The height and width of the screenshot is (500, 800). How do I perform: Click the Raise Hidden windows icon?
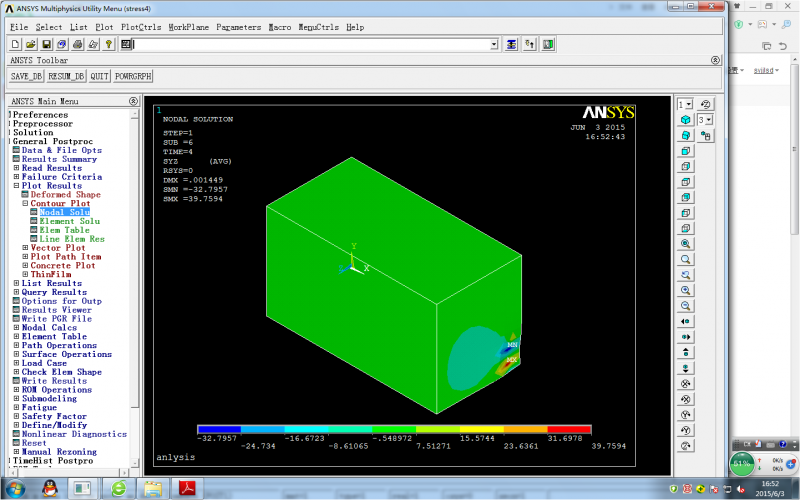click(511, 44)
